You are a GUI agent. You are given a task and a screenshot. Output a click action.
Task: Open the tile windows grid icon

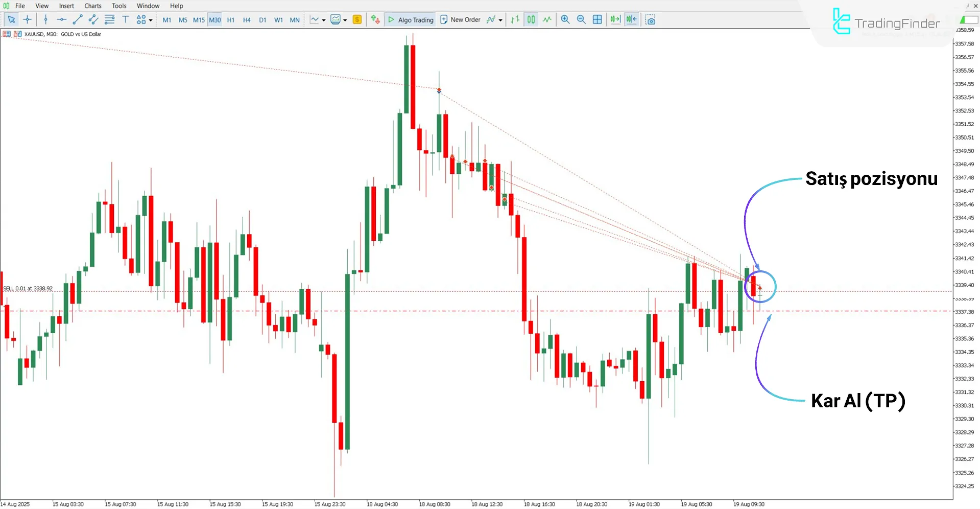coord(597,19)
